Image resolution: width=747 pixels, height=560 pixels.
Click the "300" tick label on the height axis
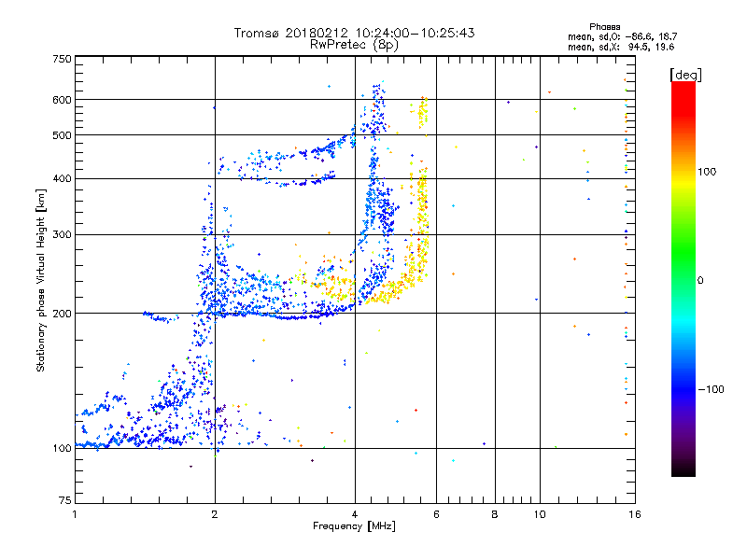tap(63, 235)
